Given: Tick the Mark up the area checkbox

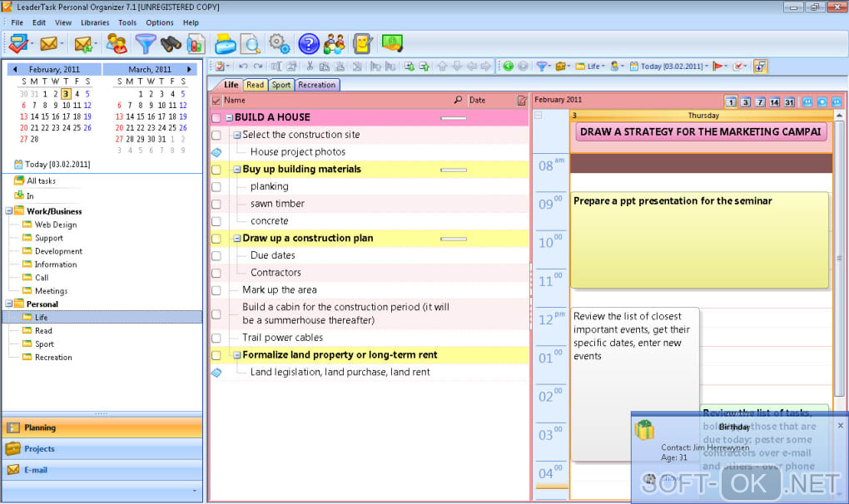Looking at the screenshot, I should pos(216,290).
